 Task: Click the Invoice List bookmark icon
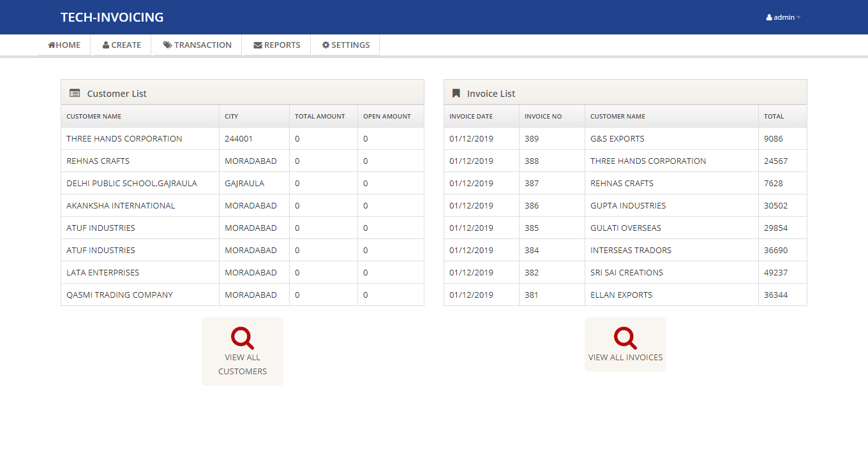456,93
